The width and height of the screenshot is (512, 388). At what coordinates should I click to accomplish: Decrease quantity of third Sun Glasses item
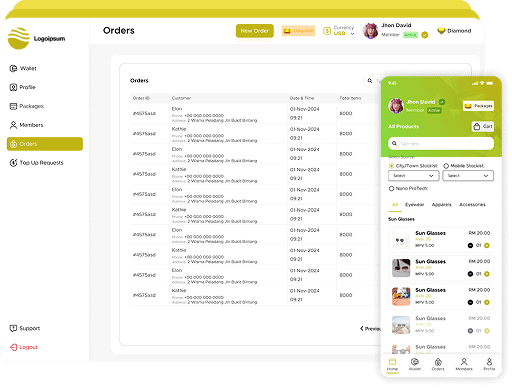470,302
